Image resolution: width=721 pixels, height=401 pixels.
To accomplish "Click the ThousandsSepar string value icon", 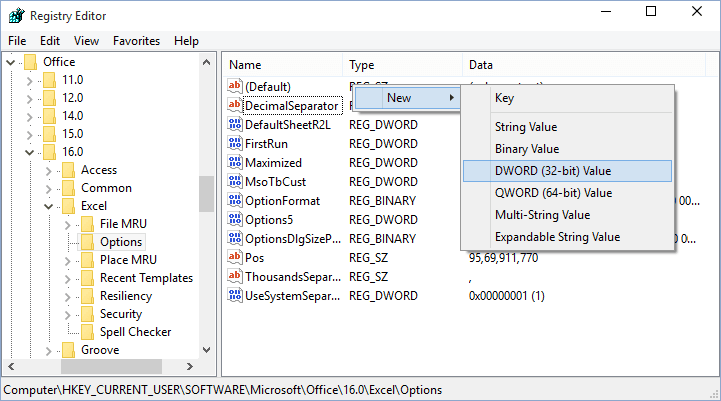I will click(235, 276).
